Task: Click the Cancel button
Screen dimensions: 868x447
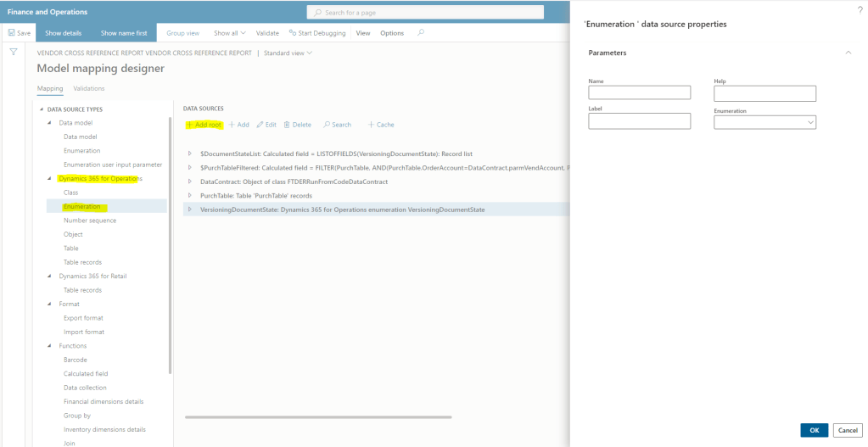Action: [x=847, y=430]
